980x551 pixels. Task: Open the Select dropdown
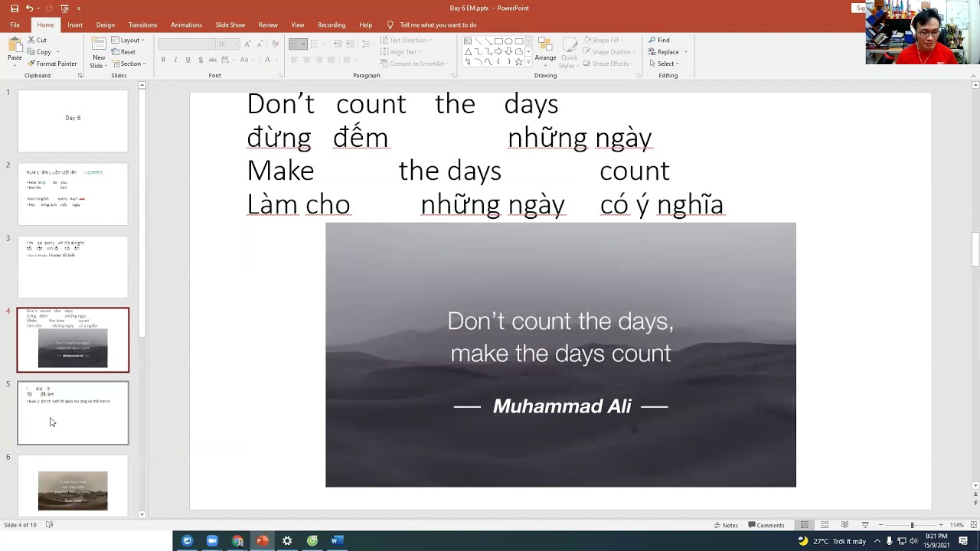coord(664,64)
